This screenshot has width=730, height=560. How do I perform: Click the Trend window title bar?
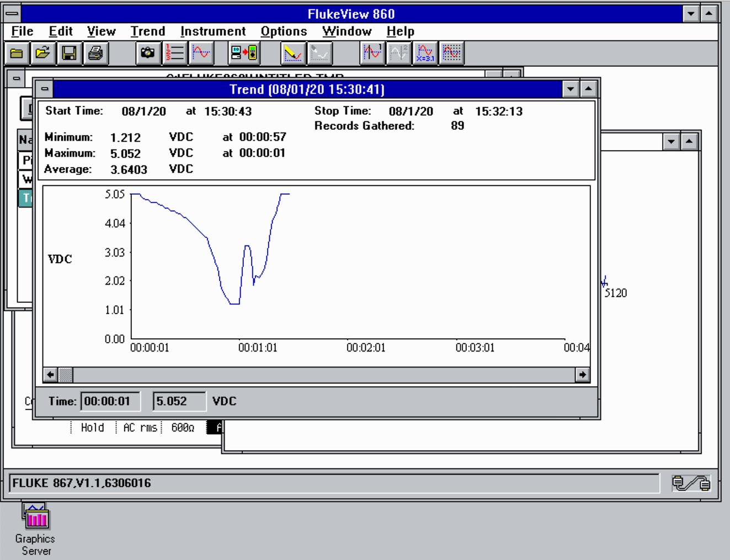pos(307,89)
